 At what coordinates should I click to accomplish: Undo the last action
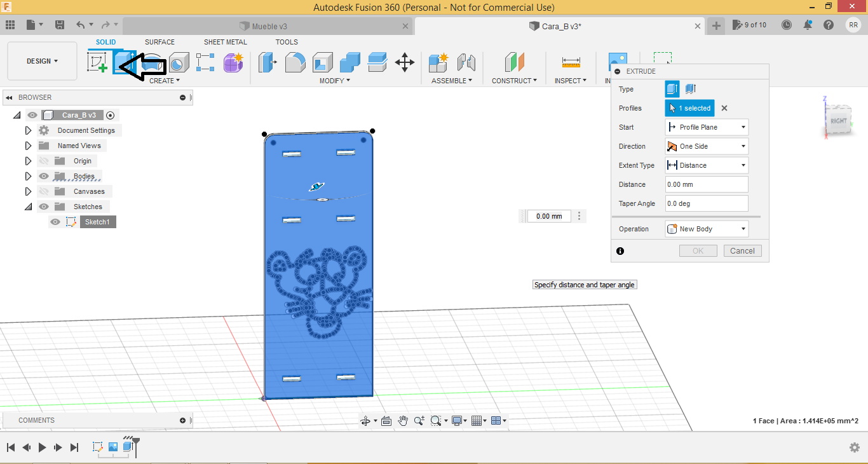pos(80,25)
